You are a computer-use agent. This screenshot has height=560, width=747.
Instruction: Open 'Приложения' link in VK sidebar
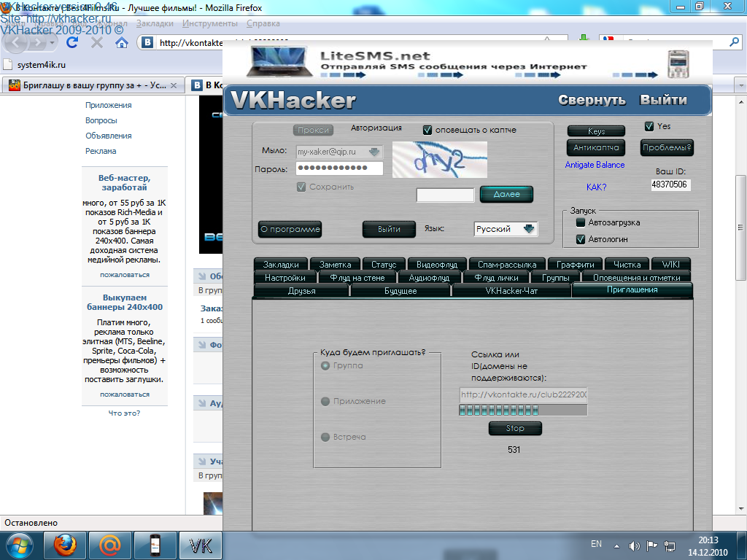click(x=109, y=105)
